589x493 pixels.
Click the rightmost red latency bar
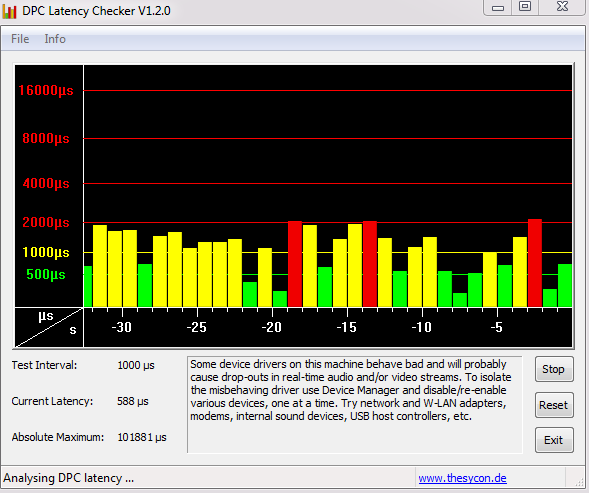(535, 263)
